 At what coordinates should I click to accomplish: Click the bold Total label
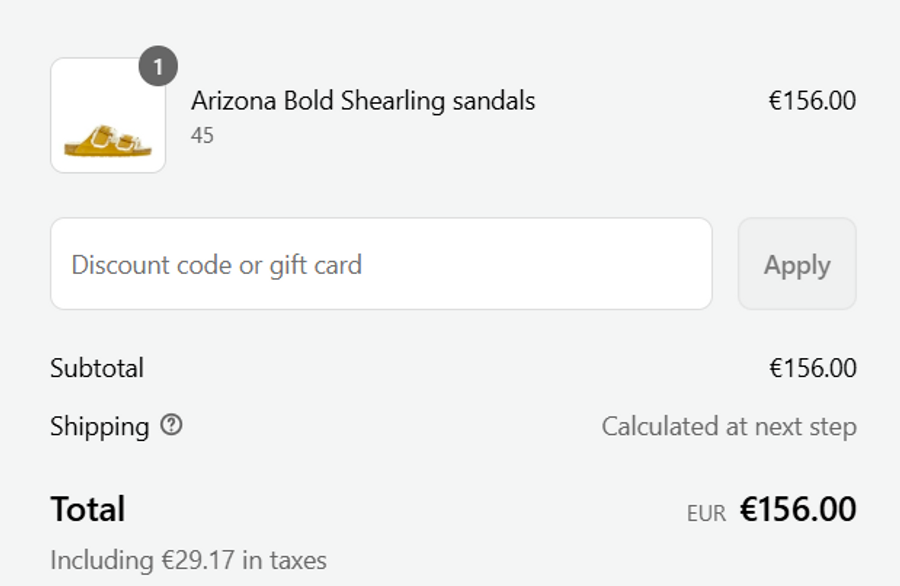pos(88,509)
